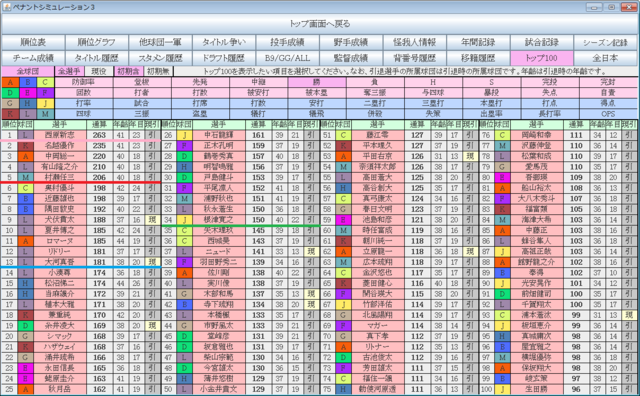Image resolution: width=640 pixels, height=396 pixels.
Task: Select rank 1 player row 西原新志
Action: [81, 135]
